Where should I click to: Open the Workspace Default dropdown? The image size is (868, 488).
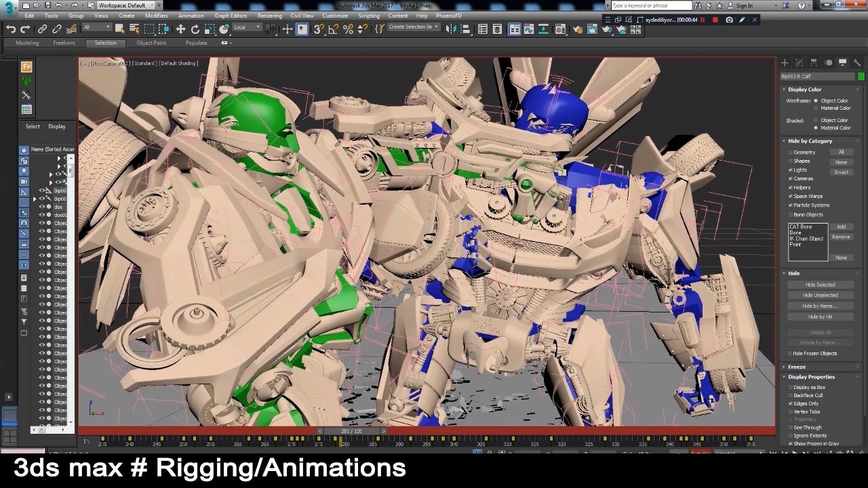[x=126, y=5]
